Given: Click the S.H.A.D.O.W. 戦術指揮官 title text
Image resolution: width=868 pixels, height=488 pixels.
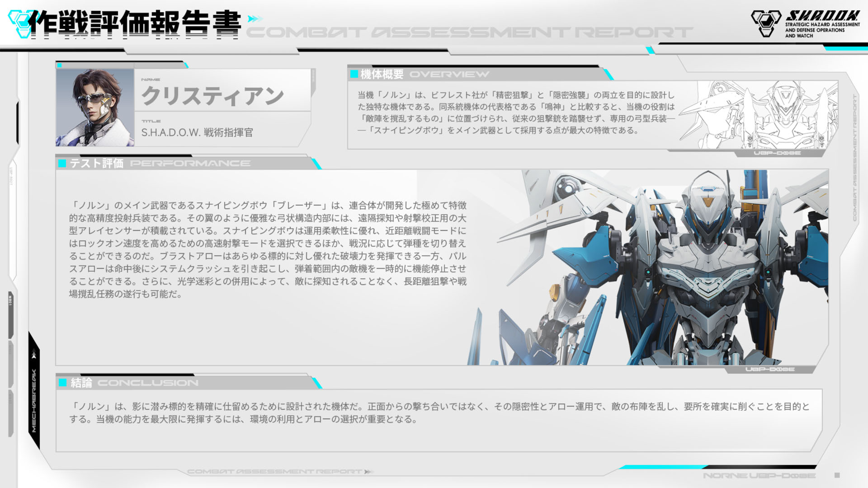Looking at the screenshot, I should [196, 133].
